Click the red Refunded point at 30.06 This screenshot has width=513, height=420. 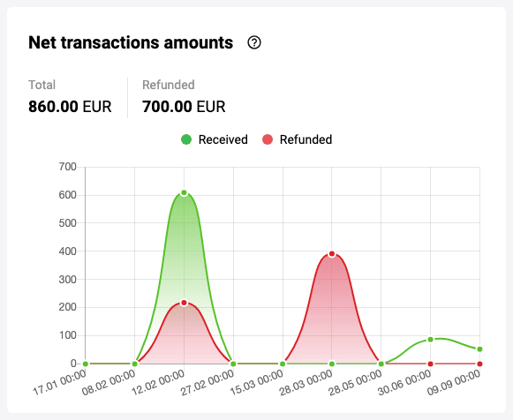[431, 364]
